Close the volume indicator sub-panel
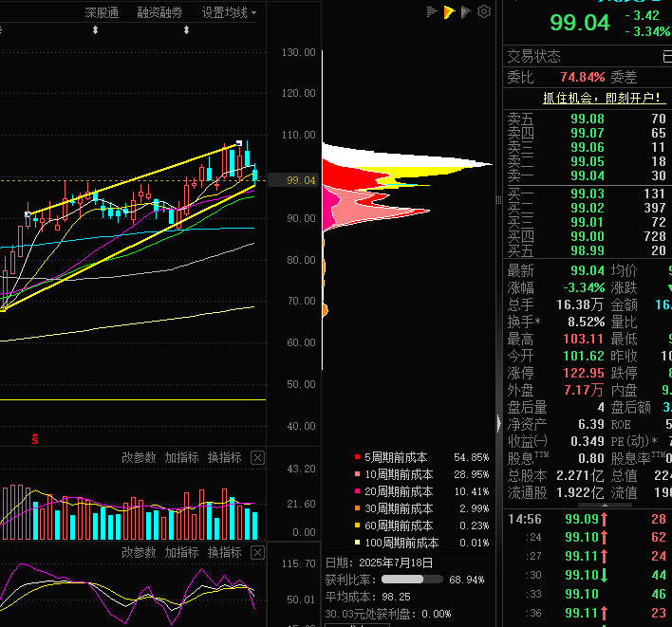This screenshot has width=672, height=627. [x=257, y=458]
